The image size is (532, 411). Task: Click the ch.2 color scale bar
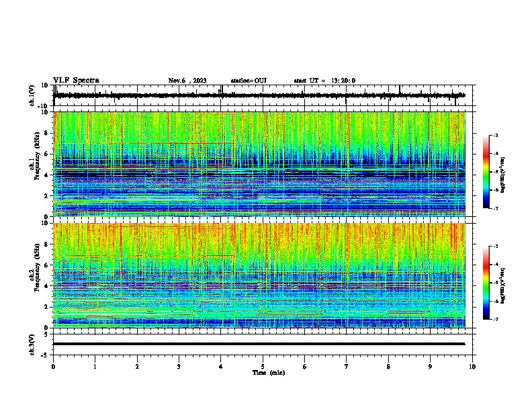tap(486, 283)
